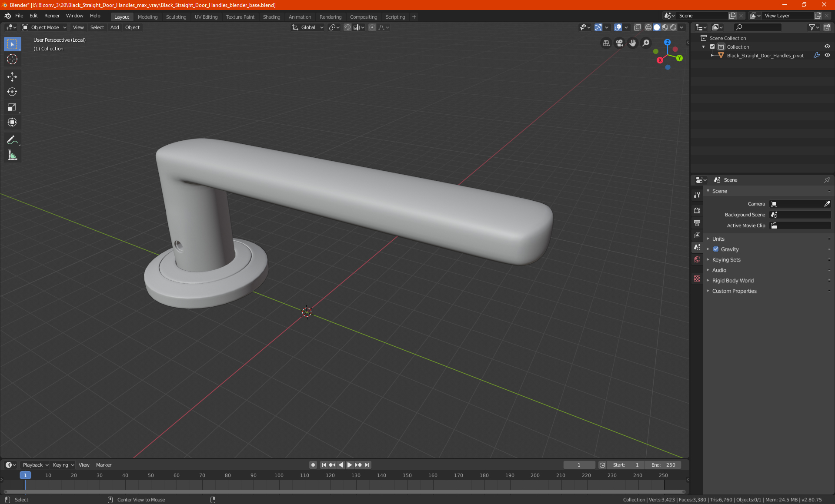Screen dimensions: 835x504
Task: Click the End frame field
Action: (663, 465)
